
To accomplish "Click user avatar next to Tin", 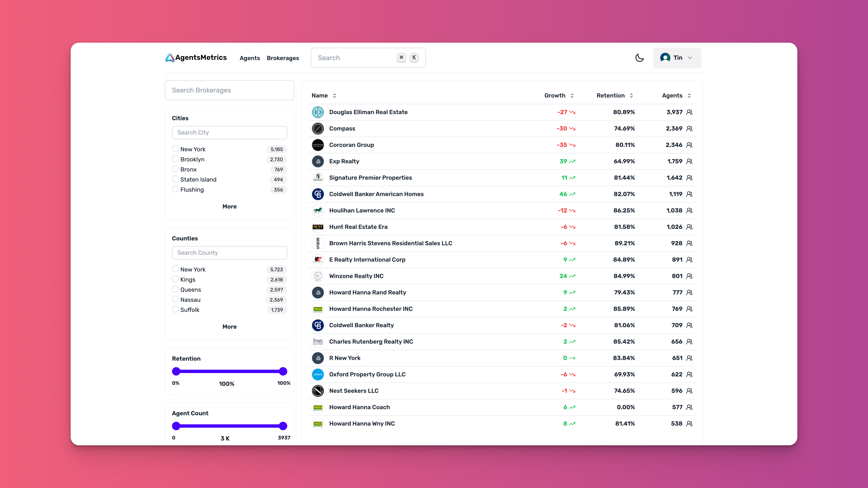I will click(665, 58).
